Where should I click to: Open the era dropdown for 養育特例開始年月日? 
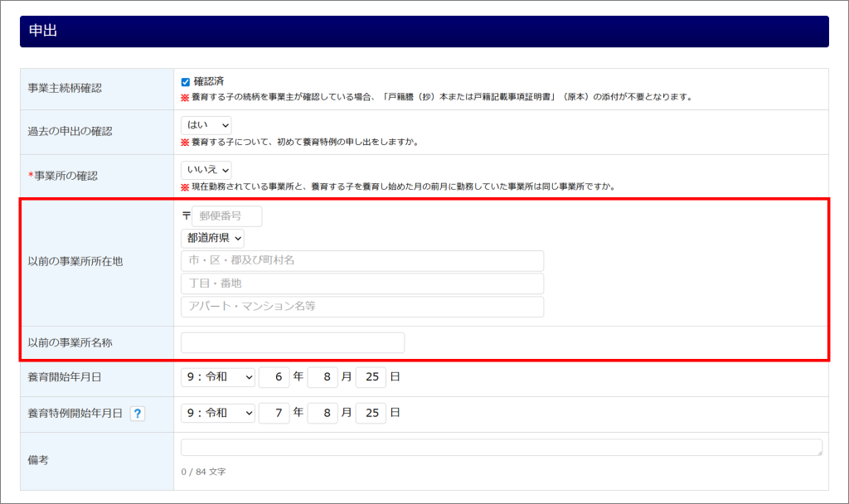coord(218,413)
